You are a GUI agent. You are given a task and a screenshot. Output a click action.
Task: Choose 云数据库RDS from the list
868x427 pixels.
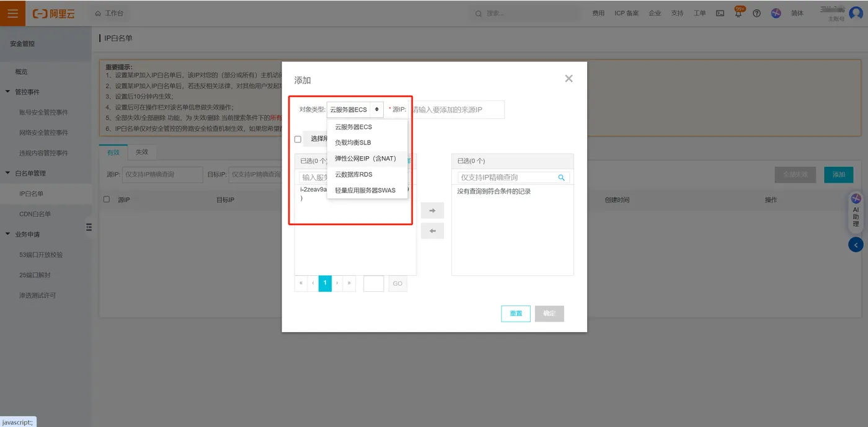pyautogui.click(x=367, y=174)
